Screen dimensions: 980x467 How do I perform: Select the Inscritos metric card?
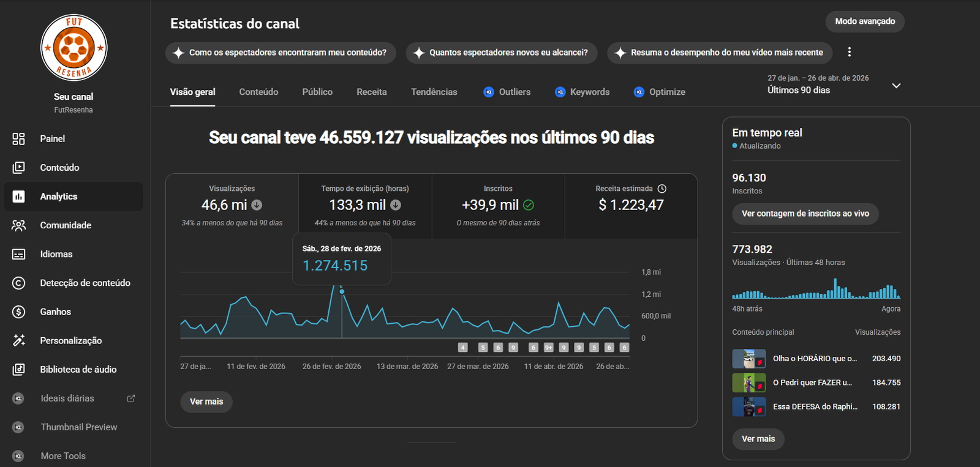point(498,206)
